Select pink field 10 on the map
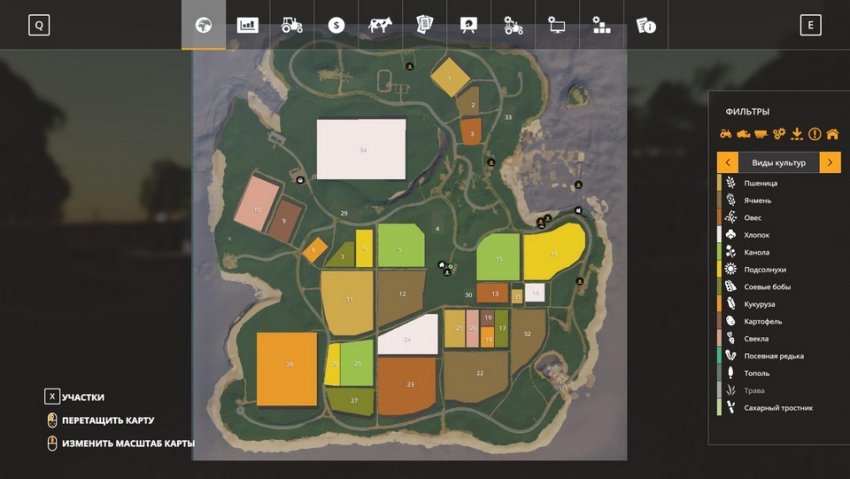The height and width of the screenshot is (479, 850). pos(257,203)
